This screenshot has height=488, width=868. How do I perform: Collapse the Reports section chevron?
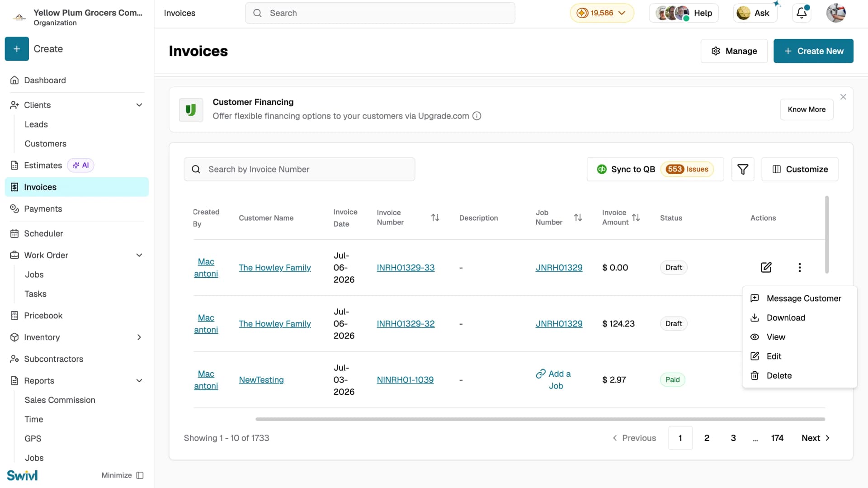coord(139,381)
